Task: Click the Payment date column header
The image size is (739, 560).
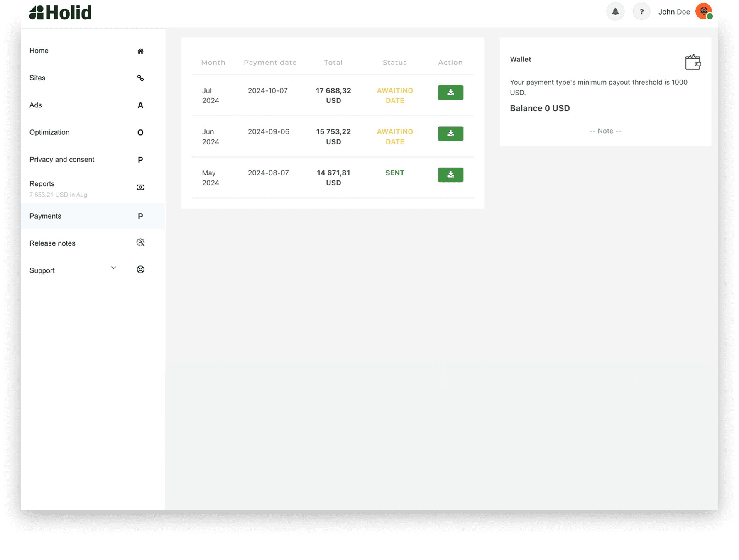Action: 270,62
